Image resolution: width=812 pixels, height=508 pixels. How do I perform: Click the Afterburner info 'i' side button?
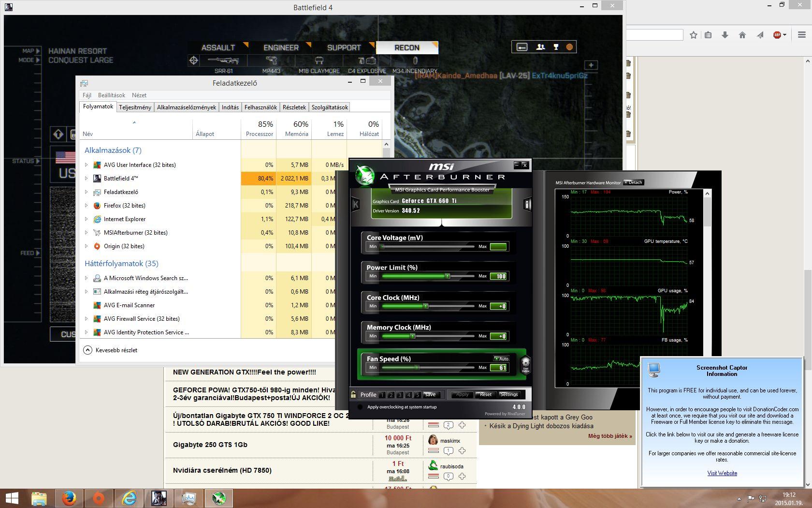527,205
